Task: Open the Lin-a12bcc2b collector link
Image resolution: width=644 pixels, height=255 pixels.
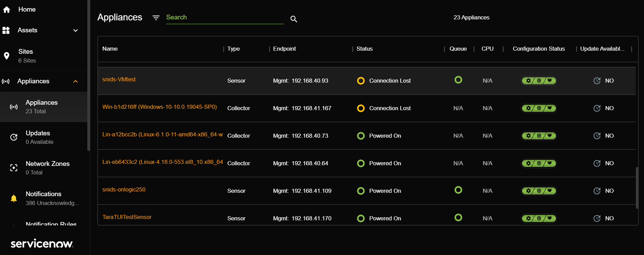Action: tap(163, 134)
